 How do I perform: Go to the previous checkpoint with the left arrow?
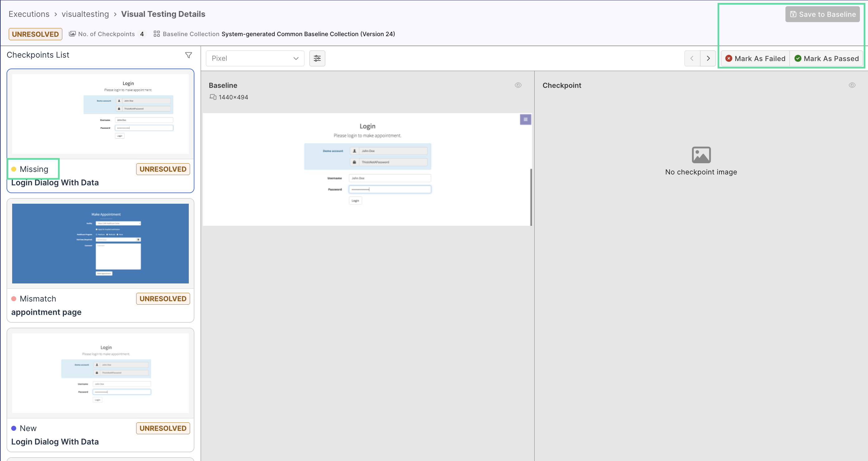(x=692, y=58)
